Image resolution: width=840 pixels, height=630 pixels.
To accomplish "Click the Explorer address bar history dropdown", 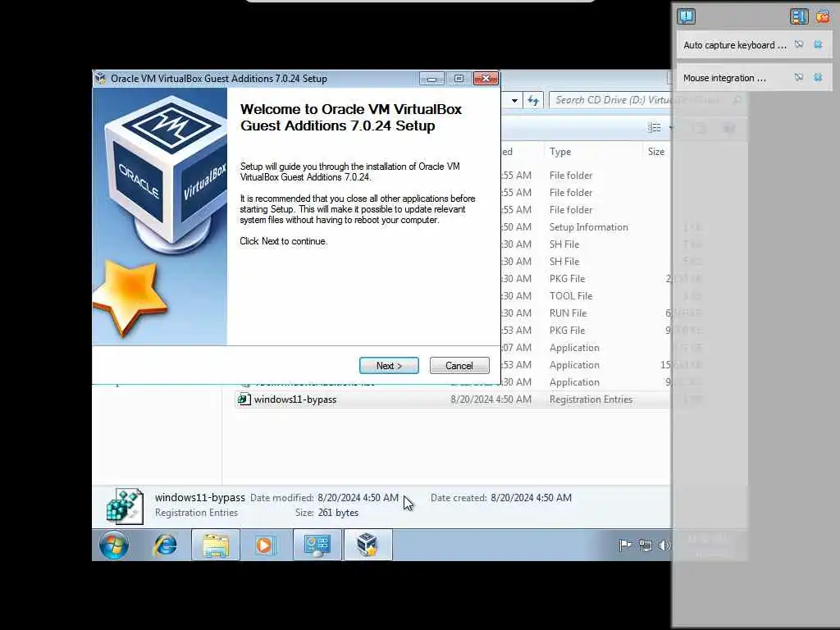I will pos(514,100).
